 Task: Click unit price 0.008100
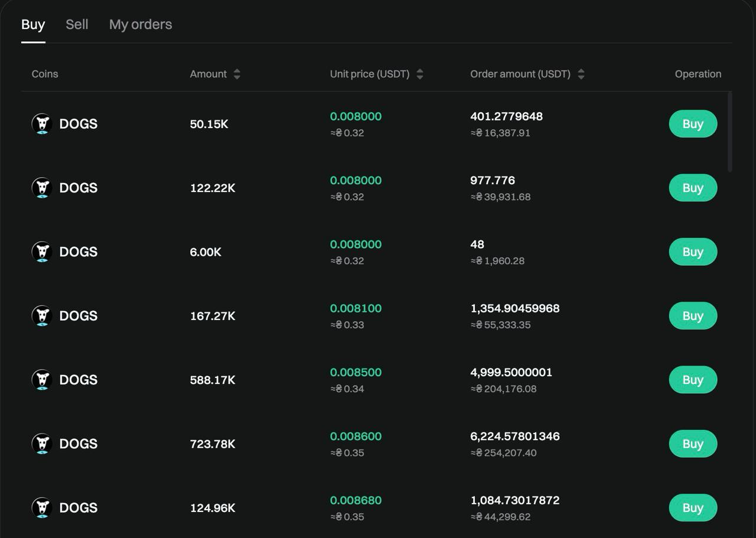pos(356,308)
